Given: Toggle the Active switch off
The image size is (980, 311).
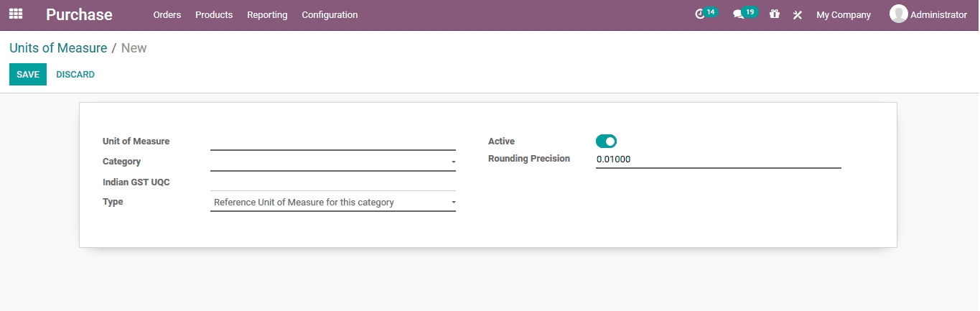Looking at the screenshot, I should [x=606, y=141].
